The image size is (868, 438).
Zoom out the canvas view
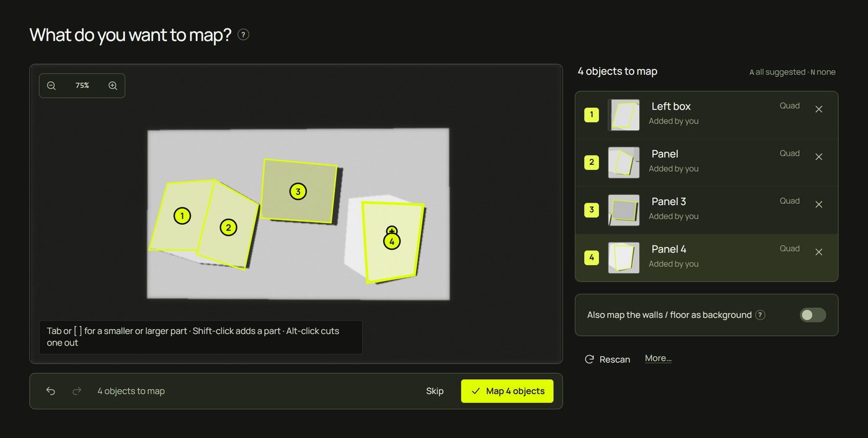[51, 85]
